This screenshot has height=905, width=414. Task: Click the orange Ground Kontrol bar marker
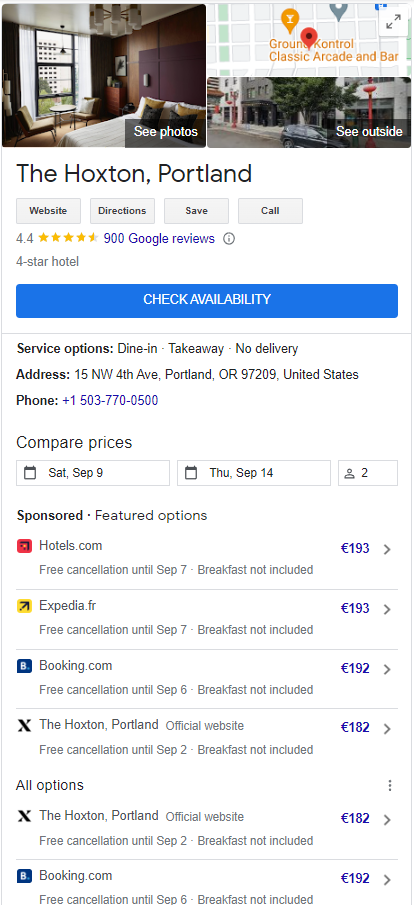point(289,21)
